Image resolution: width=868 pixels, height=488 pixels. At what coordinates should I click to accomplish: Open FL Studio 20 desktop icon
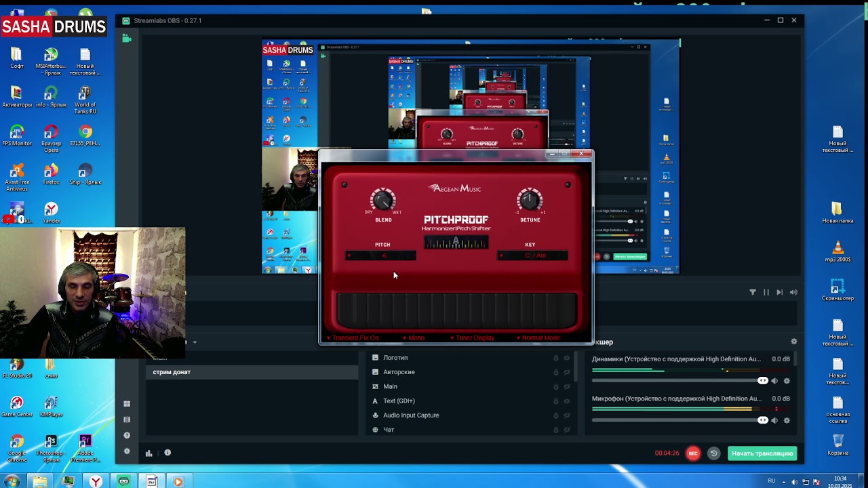[17, 368]
